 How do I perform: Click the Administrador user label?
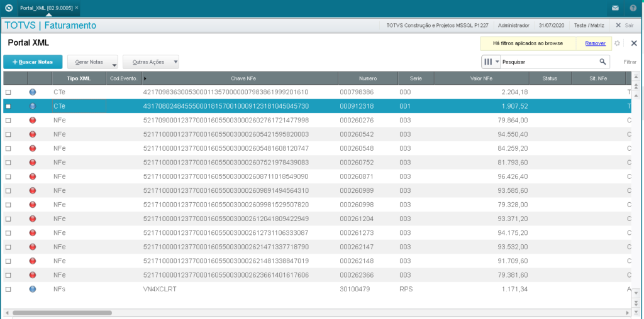coord(513,25)
